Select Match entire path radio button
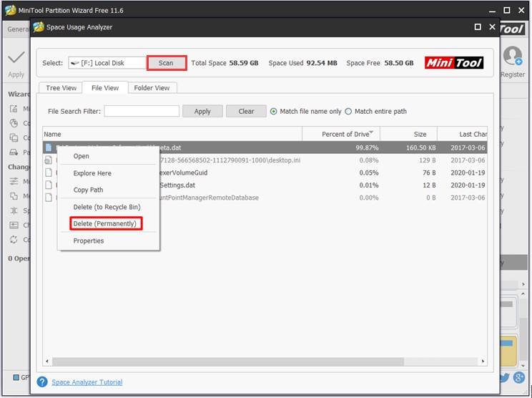 348,112
